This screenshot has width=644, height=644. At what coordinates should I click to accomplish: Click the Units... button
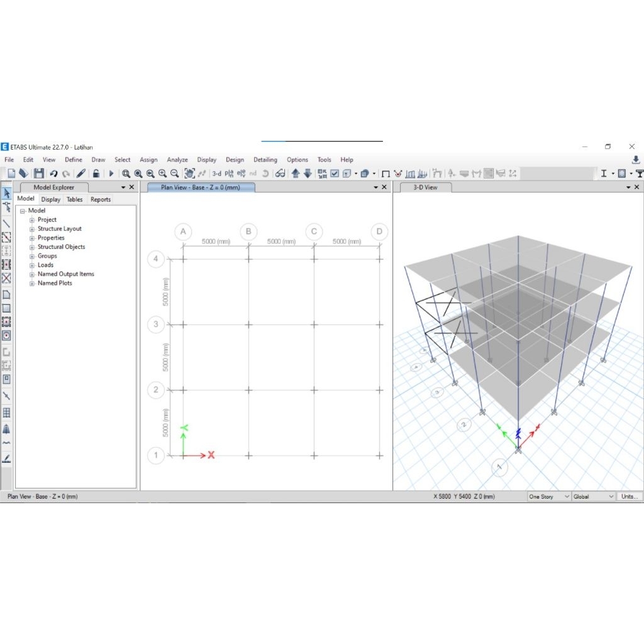[630, 496]
